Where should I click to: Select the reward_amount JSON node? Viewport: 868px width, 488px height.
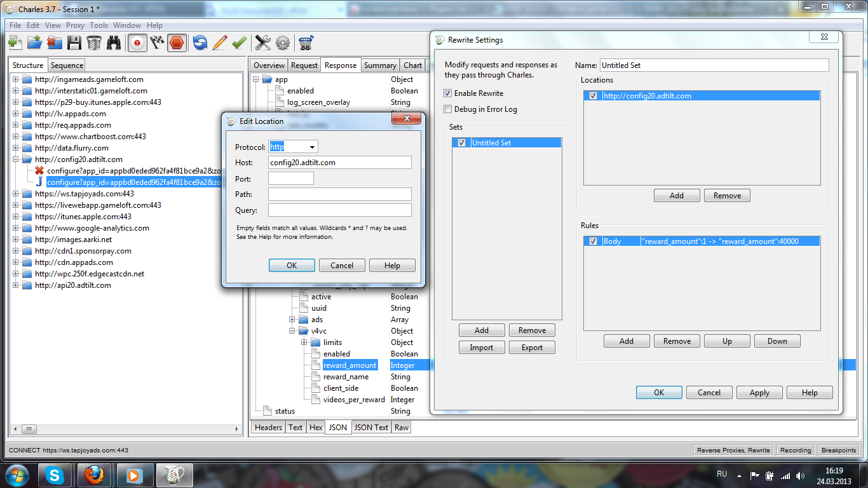click(x=349, y=365)
